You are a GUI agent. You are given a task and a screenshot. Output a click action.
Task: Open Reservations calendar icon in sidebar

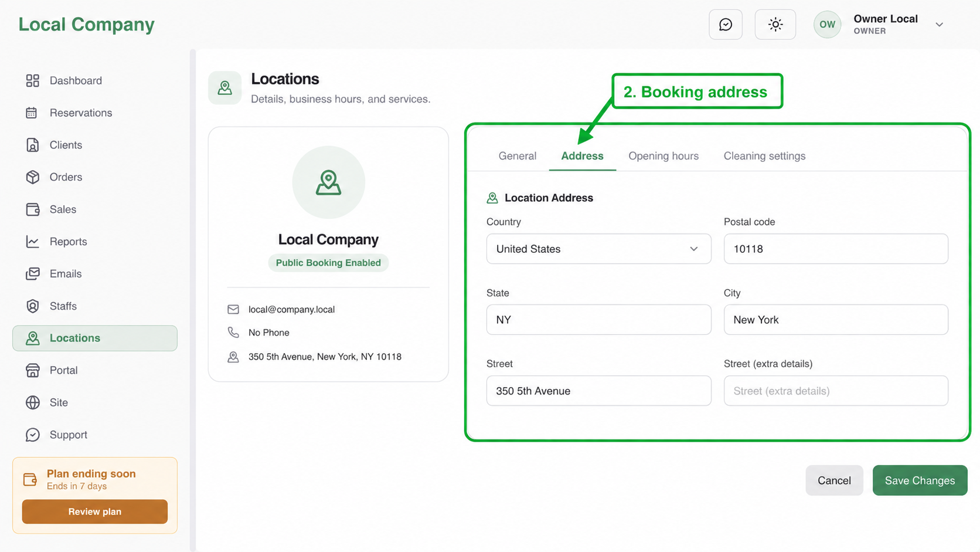[x=32, y=113]
